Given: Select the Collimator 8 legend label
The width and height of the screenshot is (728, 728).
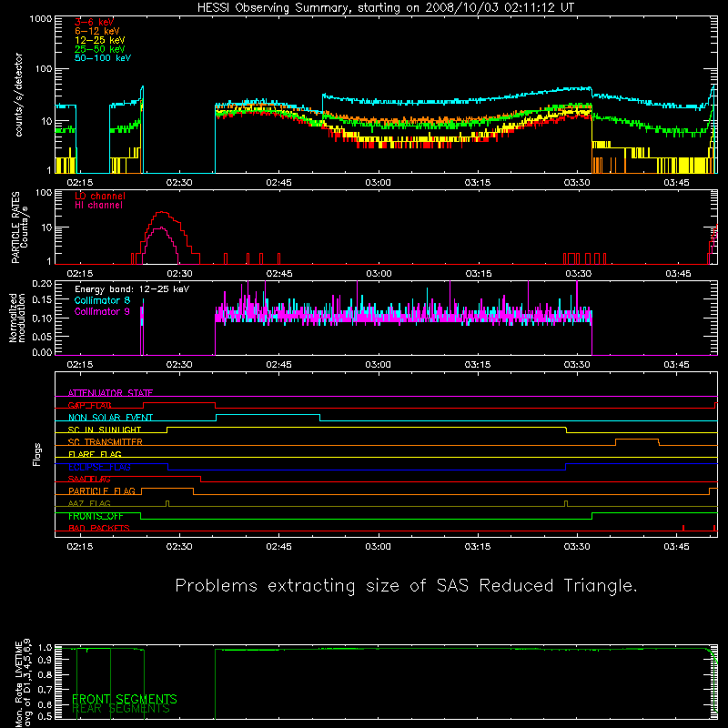Looking at the screenshot, I should [102, 300].
